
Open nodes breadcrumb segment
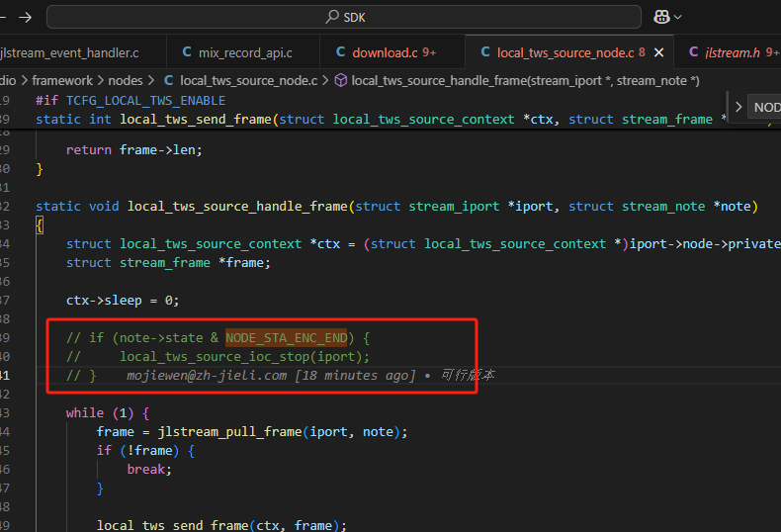tap(125, 81)
